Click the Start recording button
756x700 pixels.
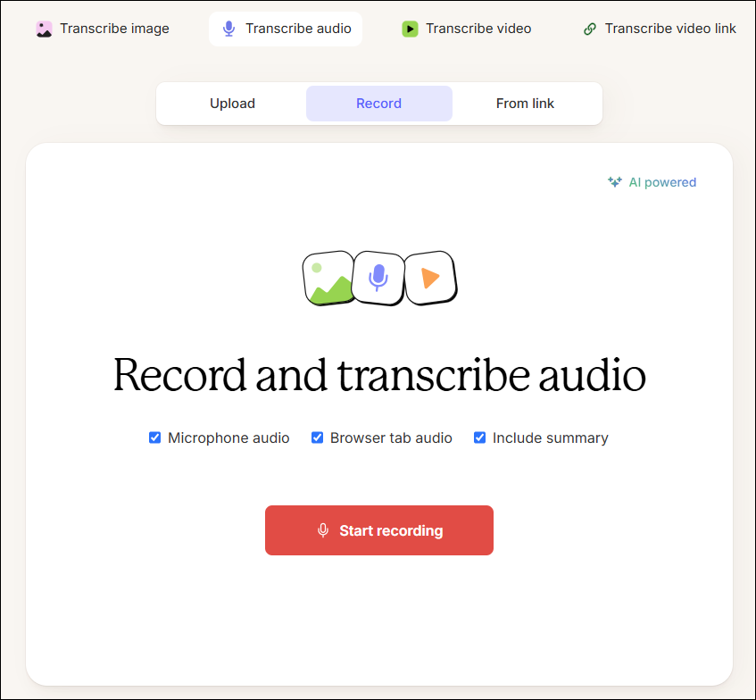379,530
